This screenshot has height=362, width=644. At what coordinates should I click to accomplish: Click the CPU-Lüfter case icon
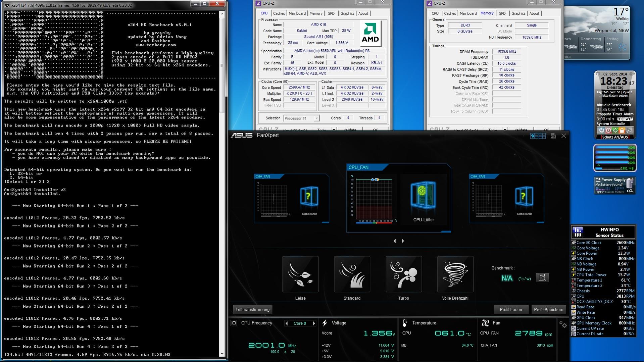tap(423, 195)
